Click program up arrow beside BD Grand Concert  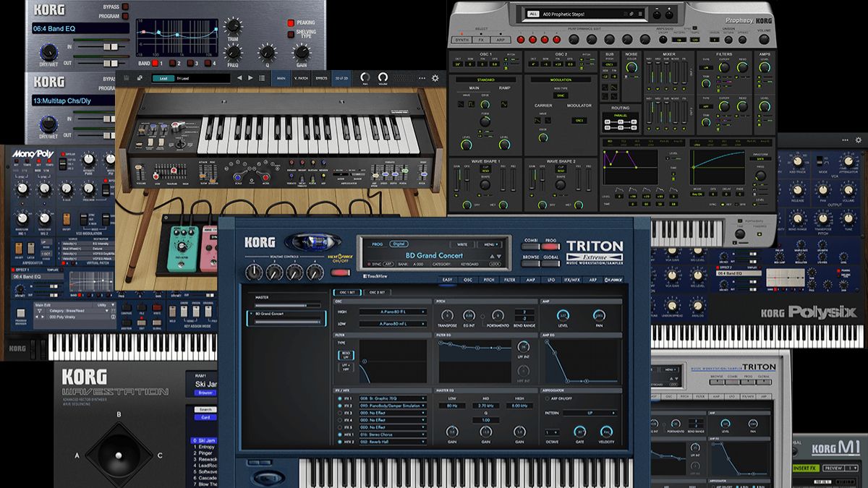tap(492, 256)
